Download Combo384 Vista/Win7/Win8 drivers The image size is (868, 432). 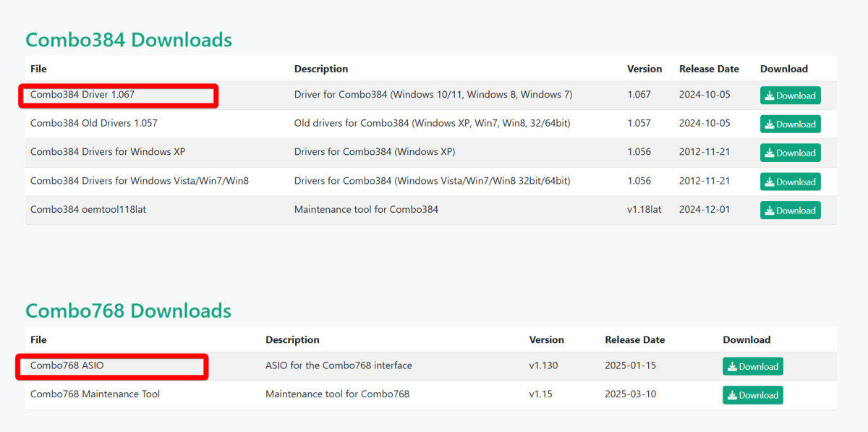pyautogui.click(x=790, y=182)
